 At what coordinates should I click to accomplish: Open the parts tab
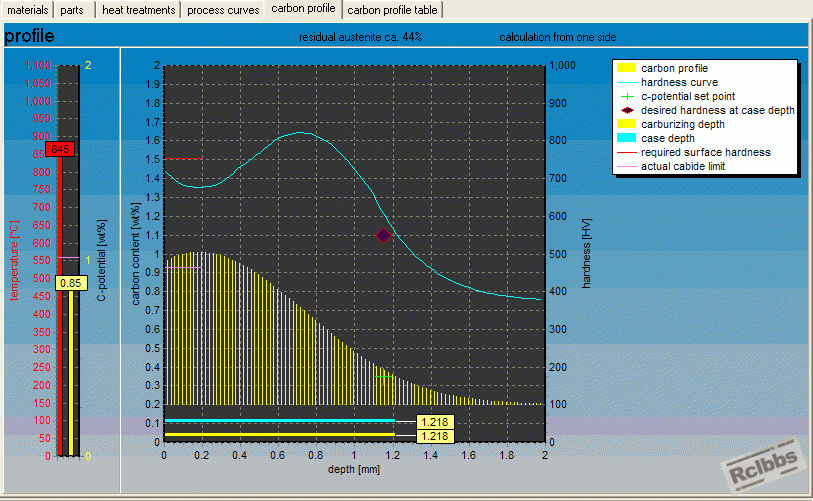pyautogui.click(x=72, y=10)
